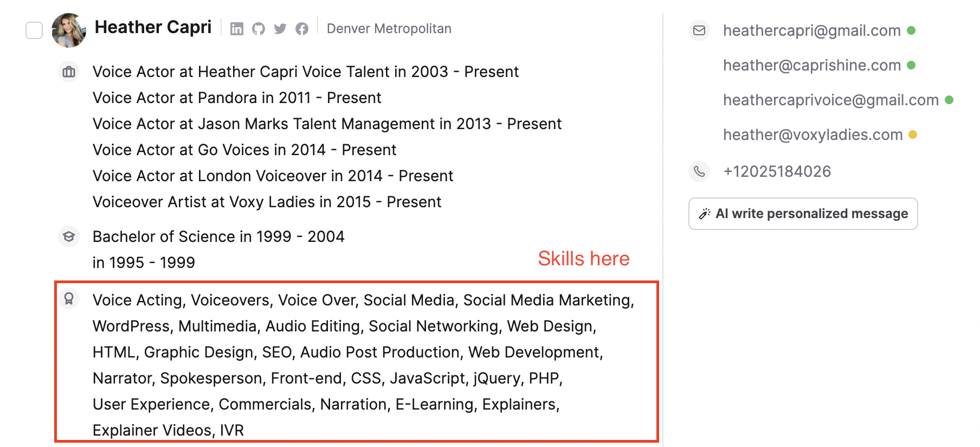The image size is (980, 447).
Task: Open Heather Capri's LinkedIn profile icon
Action: (237, 29)
